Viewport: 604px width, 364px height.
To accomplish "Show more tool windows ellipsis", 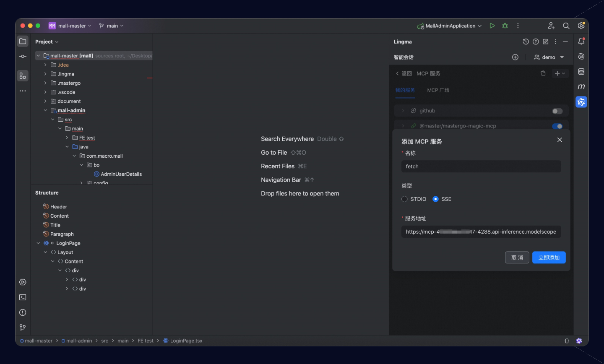I will point(23,91).
